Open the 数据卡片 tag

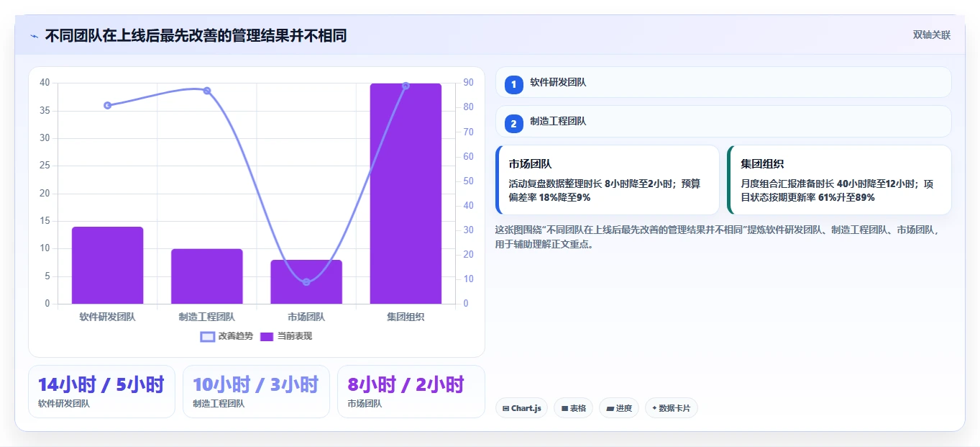coord(672,408)
